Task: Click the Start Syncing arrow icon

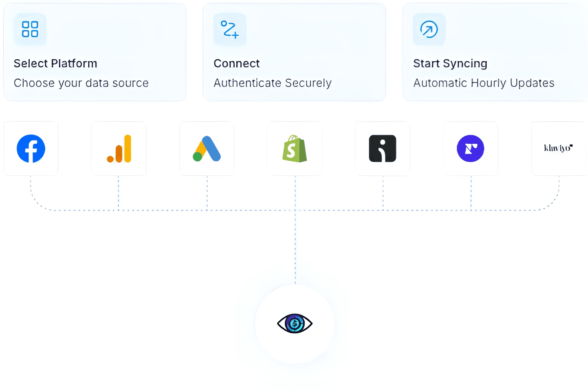Action: tap(429, 29)
